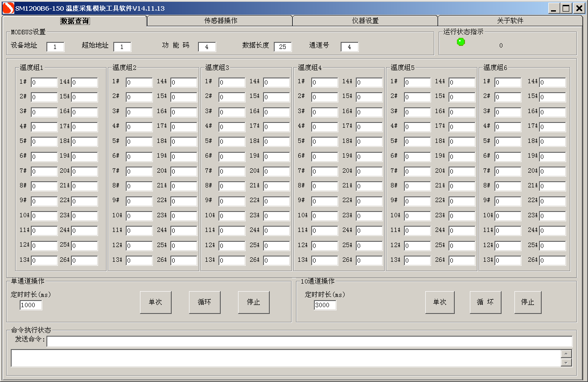Click the 超始地址 input field
588x382 pixels.
pyautogui.click(x=122, y=47)
